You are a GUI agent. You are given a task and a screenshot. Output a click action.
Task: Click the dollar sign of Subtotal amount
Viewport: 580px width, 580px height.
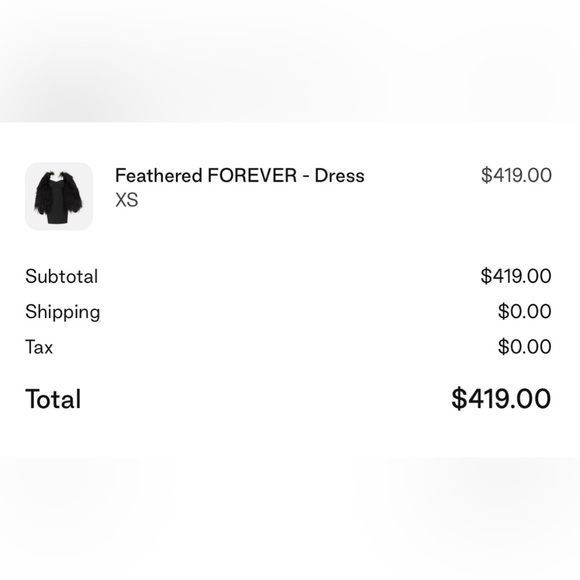(486, 276)
